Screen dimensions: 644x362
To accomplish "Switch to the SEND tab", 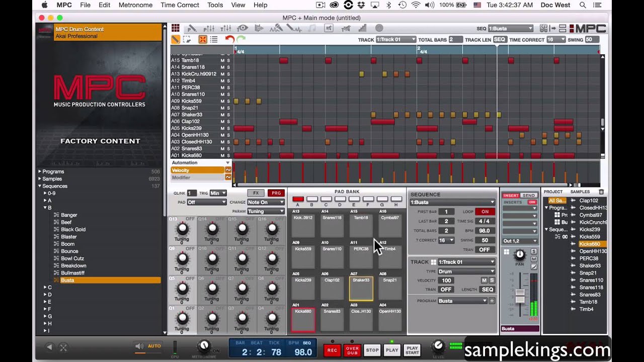I will (528, 196).
